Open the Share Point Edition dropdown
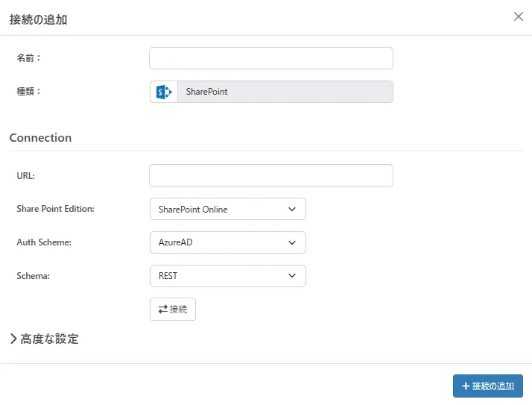 [x=227, y=210]
